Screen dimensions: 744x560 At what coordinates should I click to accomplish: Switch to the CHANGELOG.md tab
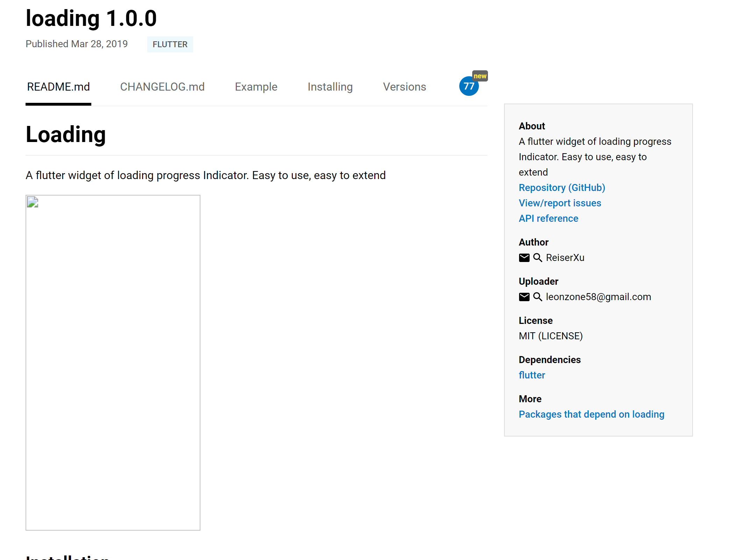(x=162, y=87)
